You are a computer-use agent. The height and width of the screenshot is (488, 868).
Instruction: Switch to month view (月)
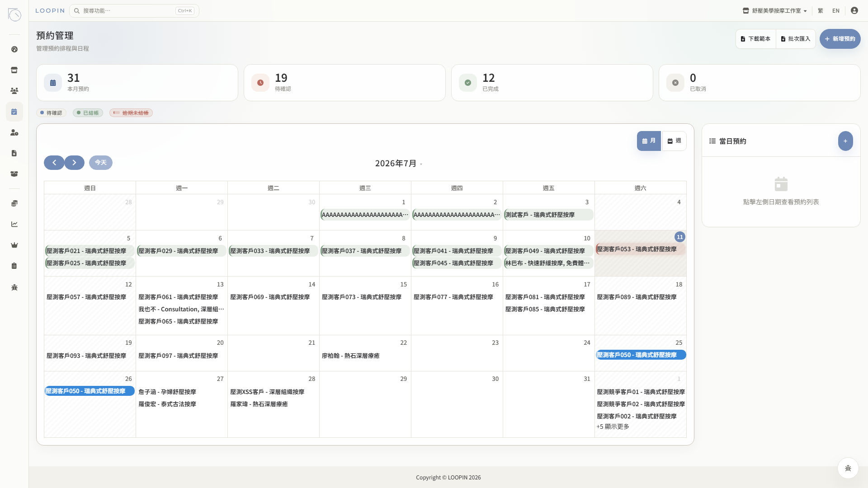[x=649, y=141]
